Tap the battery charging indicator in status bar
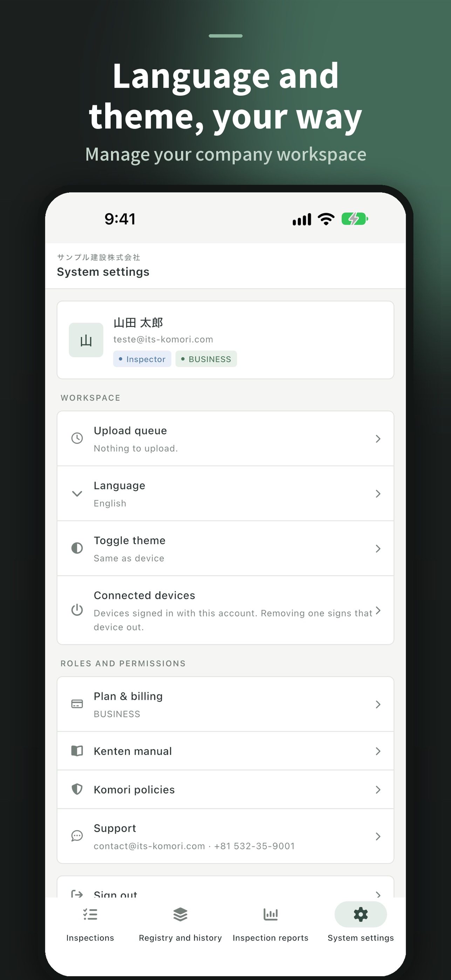Image resolution: width=451 pixels, height=980 pixels. (355, 219)
